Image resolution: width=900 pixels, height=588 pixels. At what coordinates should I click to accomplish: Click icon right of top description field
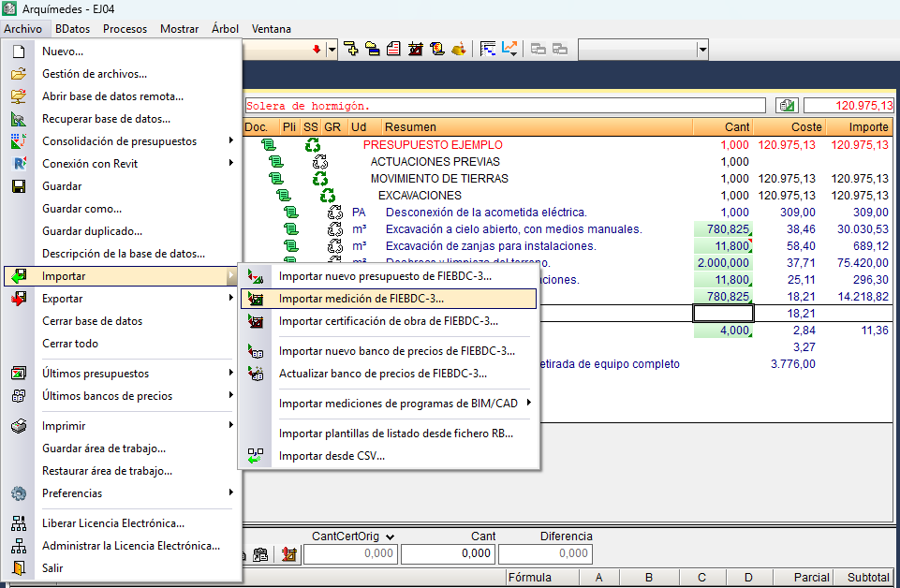pos(787,106)
